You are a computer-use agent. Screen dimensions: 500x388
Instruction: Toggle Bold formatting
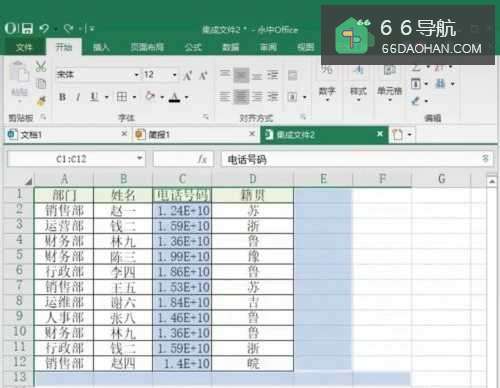pos(62,97)
